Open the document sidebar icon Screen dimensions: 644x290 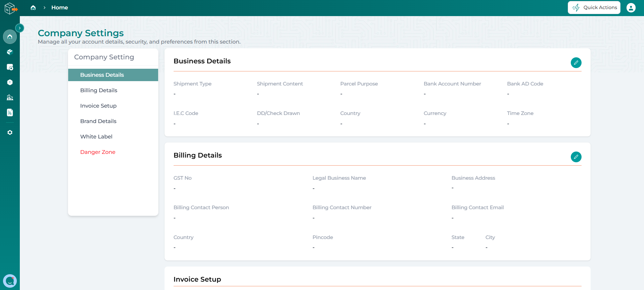10,113
